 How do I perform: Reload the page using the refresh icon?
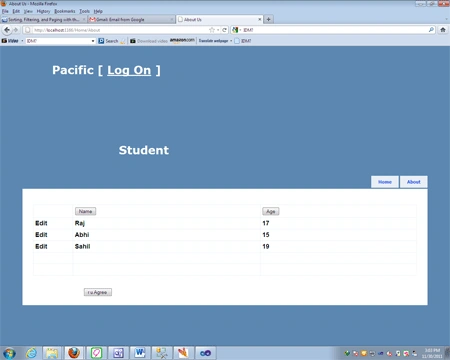point(225,30)
